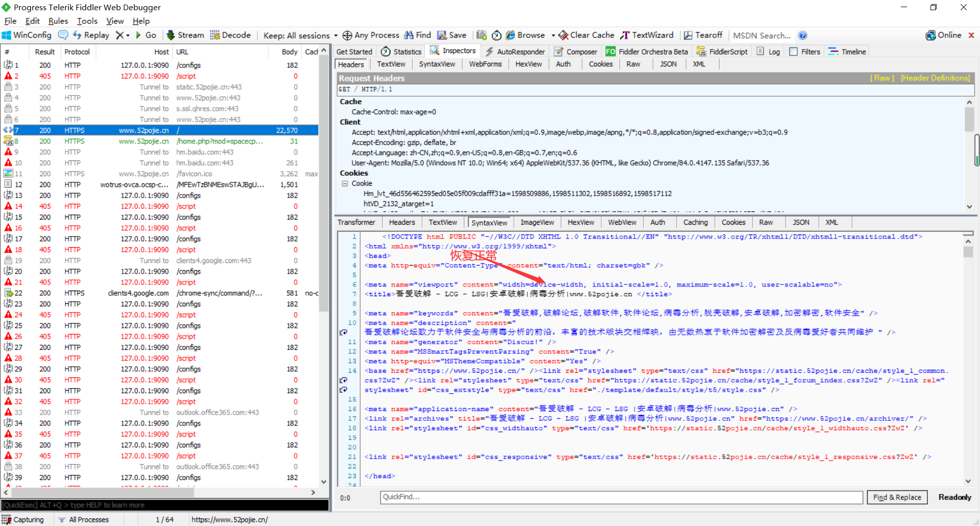Click the Any Process target icon
This screenshot has height=526, width=980.
(347, 35)
